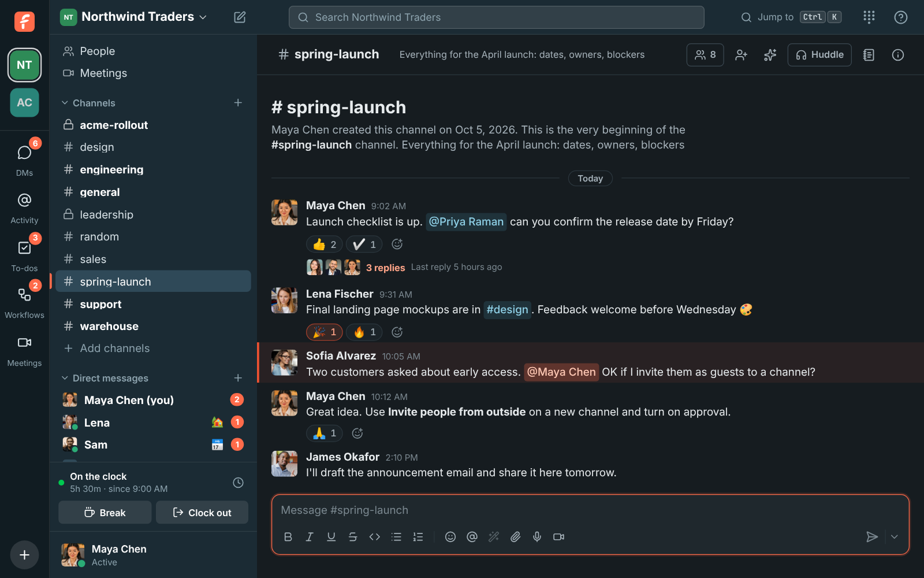Click the AI sparkle summary icon

[x=770, y=55]
